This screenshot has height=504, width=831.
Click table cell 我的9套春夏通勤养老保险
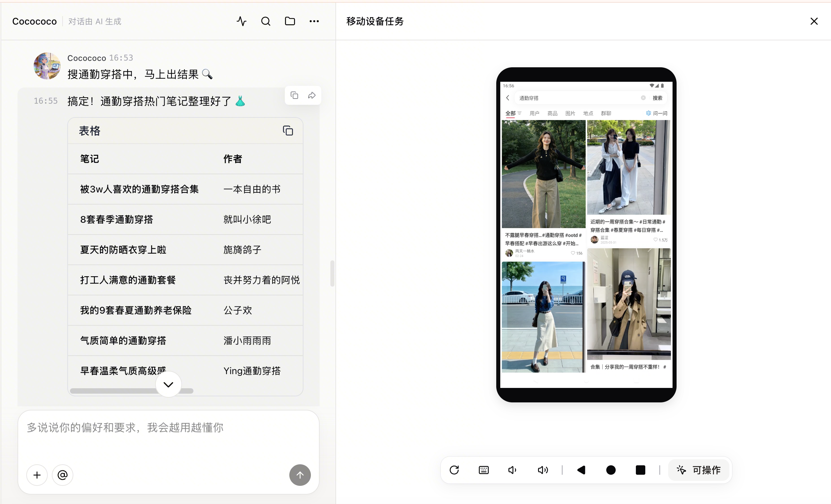(x=136, y=310)
